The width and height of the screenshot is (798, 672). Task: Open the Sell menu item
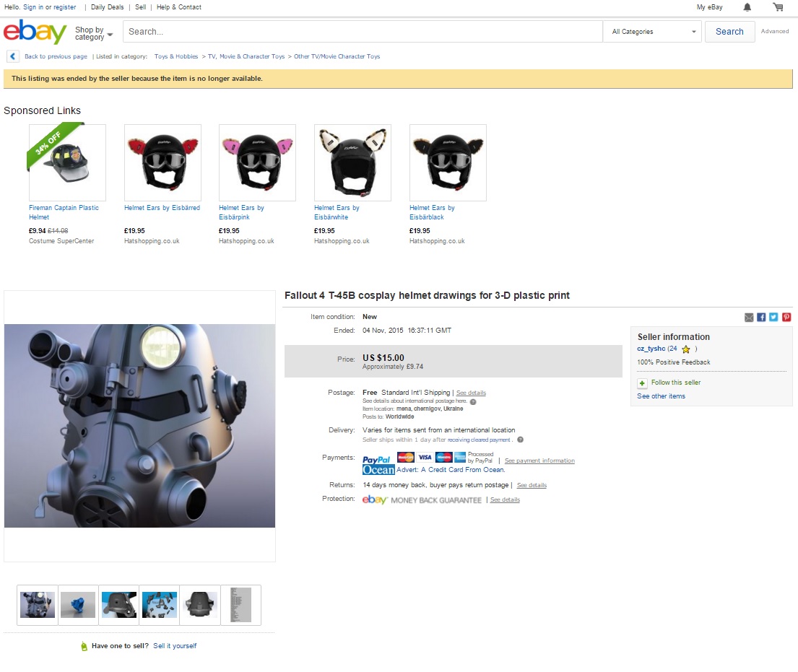tap(141, 7)
